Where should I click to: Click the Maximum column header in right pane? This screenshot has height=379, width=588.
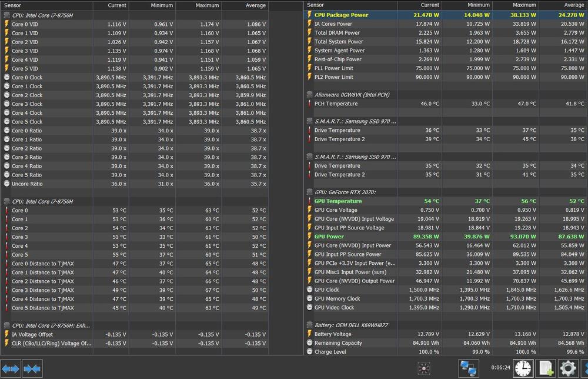[516, 5]
